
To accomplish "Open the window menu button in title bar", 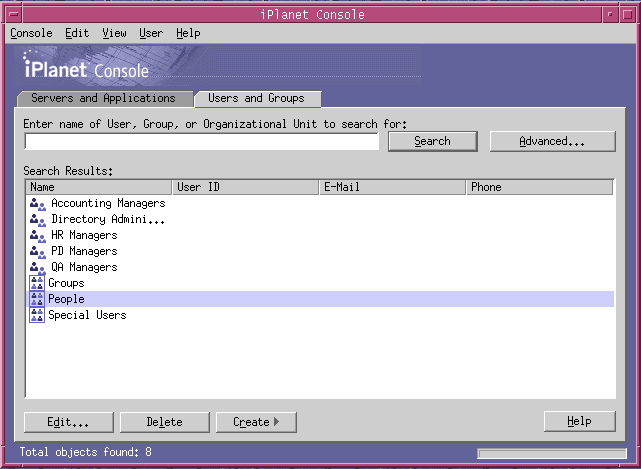I will point(13,15).
